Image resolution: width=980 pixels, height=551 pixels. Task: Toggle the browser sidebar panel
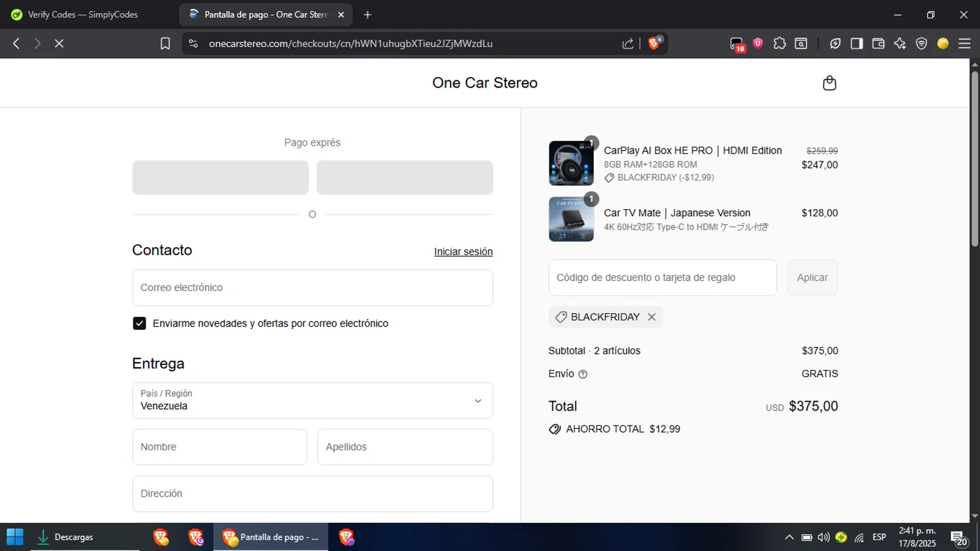(857, 43)
